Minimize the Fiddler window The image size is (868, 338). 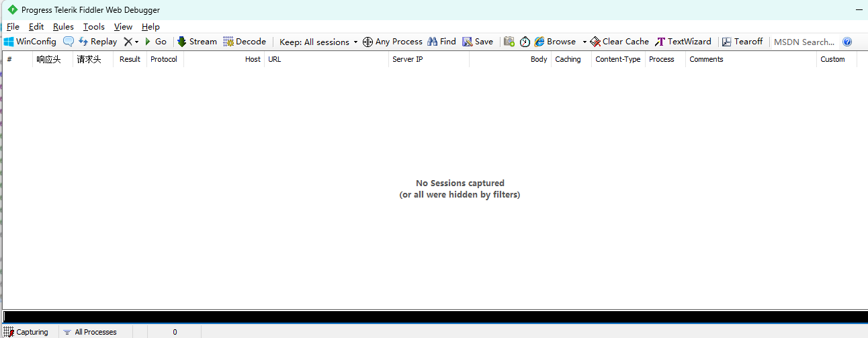pos(859,9)
